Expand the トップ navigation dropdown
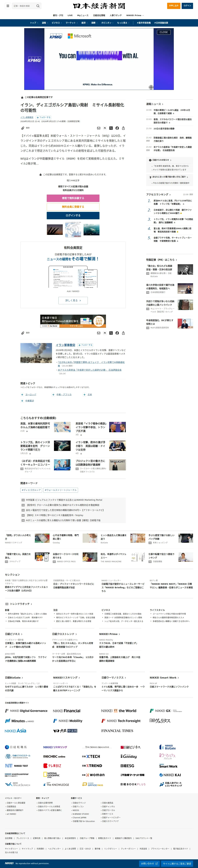The width and height of the screenshot is (198, 868). [34, 23]
